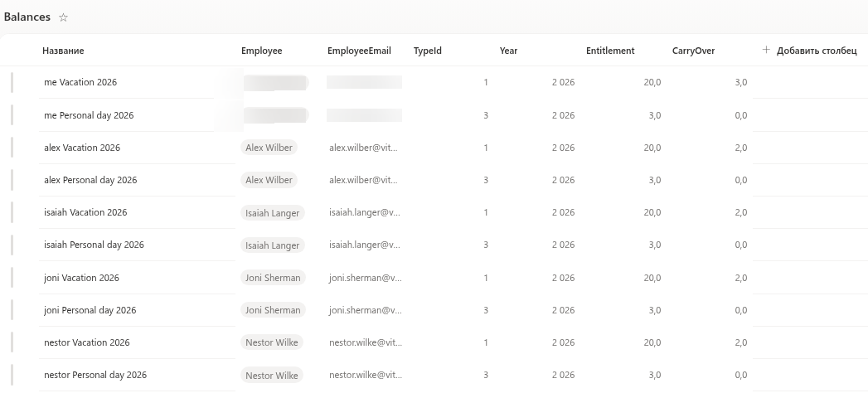Select email cell in alex Personal day row
868x398 pixels.
point(364,180)
